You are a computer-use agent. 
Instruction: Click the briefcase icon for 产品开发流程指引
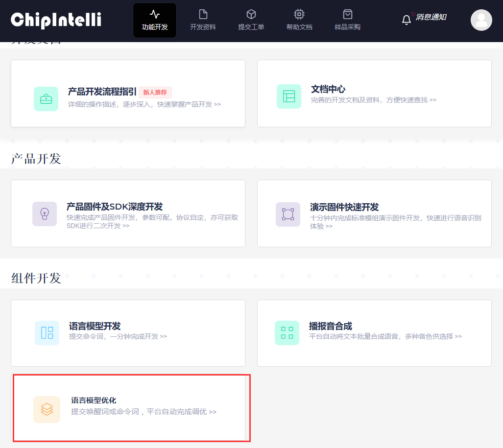(46, 99)
